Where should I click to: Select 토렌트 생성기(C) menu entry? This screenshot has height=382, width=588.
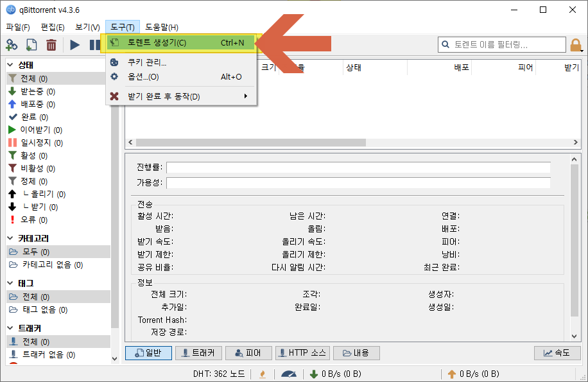[x=182, y=43]
